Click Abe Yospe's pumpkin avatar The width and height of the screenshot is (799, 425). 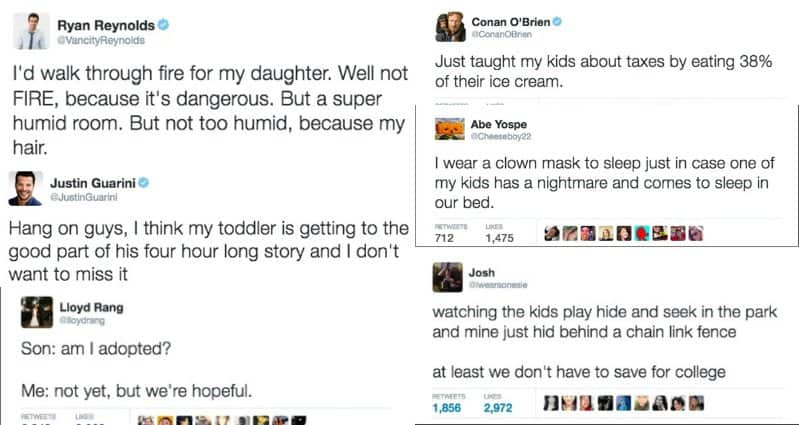coord(447,128)
